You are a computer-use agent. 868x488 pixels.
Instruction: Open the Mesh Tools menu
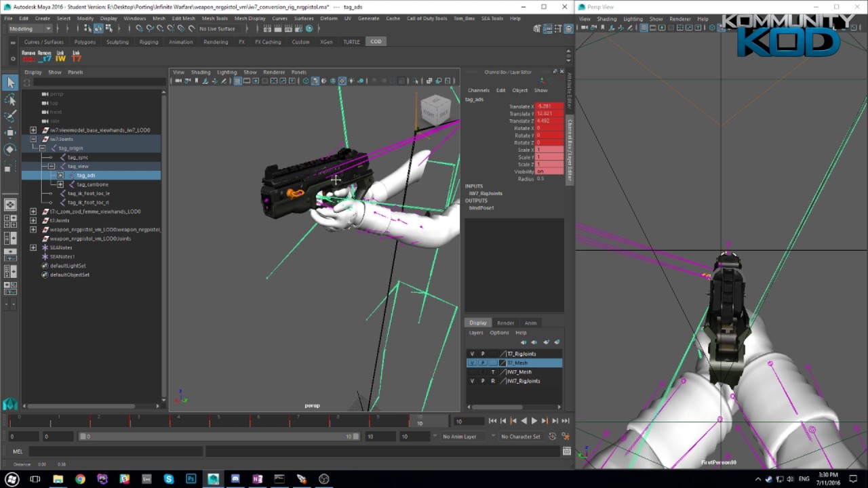(x=215, y=18)
